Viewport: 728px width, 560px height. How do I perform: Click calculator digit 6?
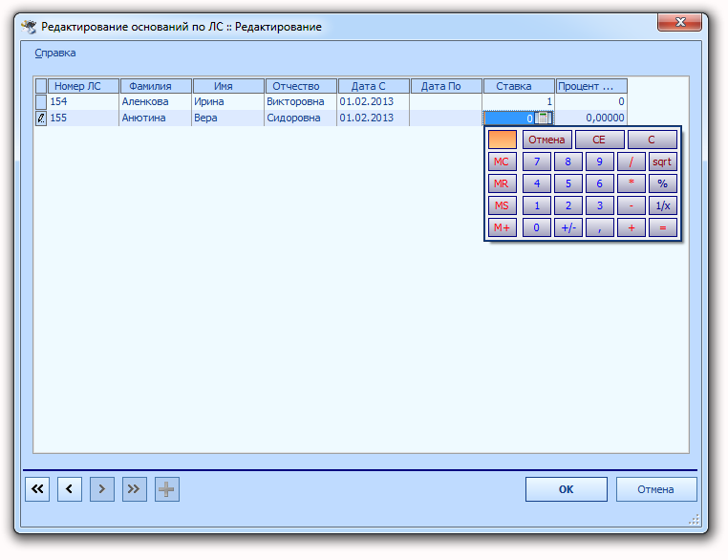599,183
